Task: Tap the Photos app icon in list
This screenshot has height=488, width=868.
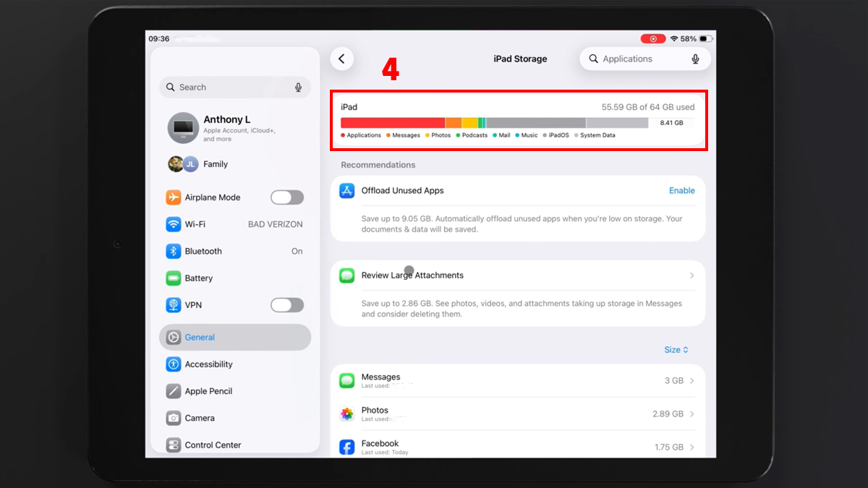Action: 347,414
